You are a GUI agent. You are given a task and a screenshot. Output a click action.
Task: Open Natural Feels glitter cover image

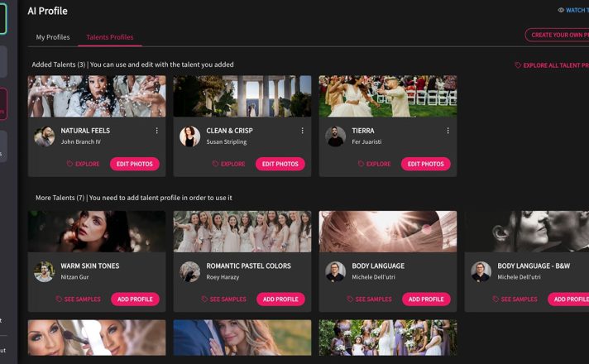point(97,96)
